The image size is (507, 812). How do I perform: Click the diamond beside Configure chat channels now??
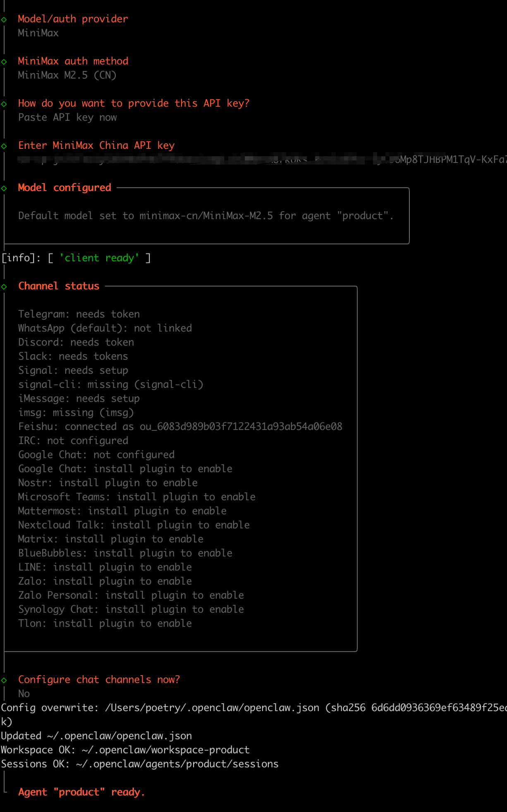point(4,680)
